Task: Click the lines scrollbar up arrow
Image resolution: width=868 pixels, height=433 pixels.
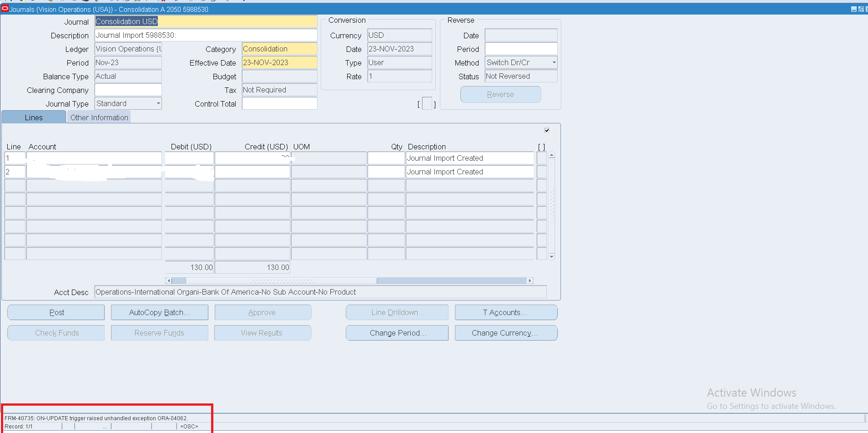Action: pyautogui.click(x=551, y=155)
